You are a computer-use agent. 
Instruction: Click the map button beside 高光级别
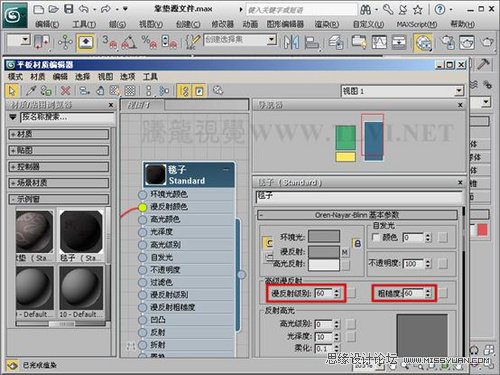coord(351,324)
